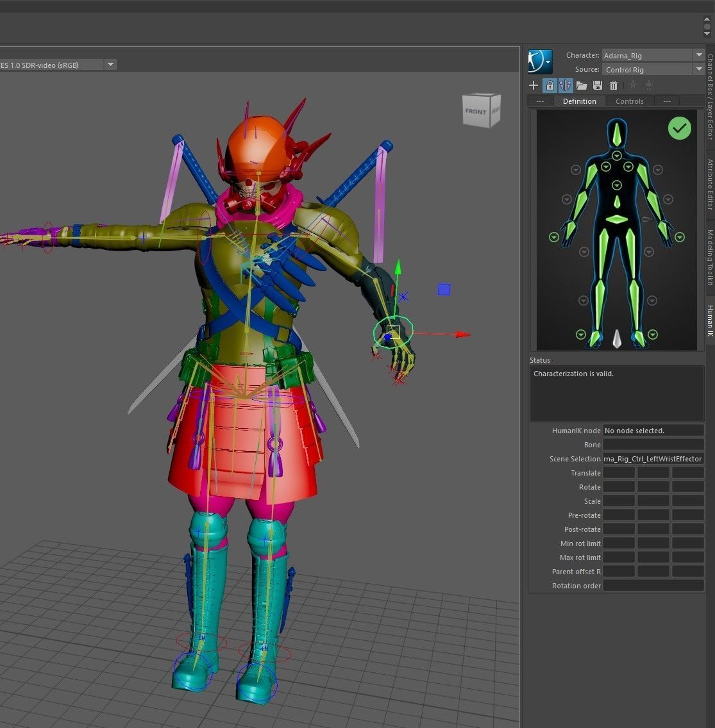Viewport: 715px width, 728px height.
Task: Click the blue square plane handle in the viewport
Action: click(444, 290)
